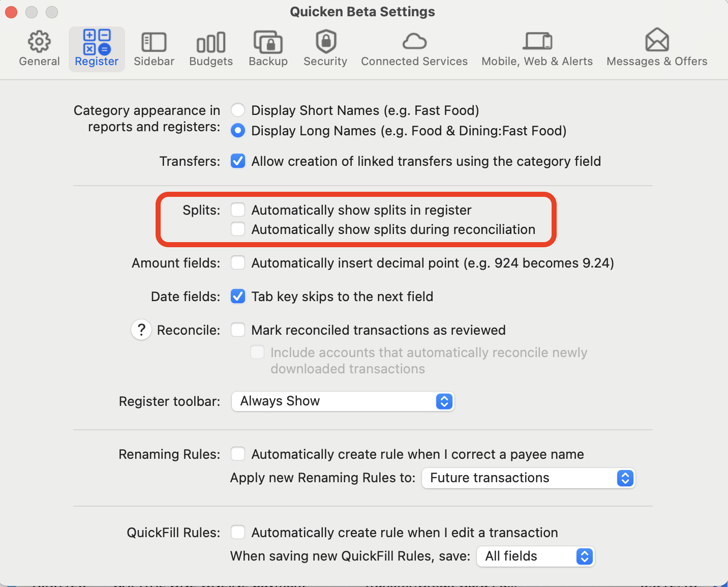Enable Automatically insert decimal point
The height and width of the screenshot is (587, 728).
pyautogui.click(x=238, y=263)
